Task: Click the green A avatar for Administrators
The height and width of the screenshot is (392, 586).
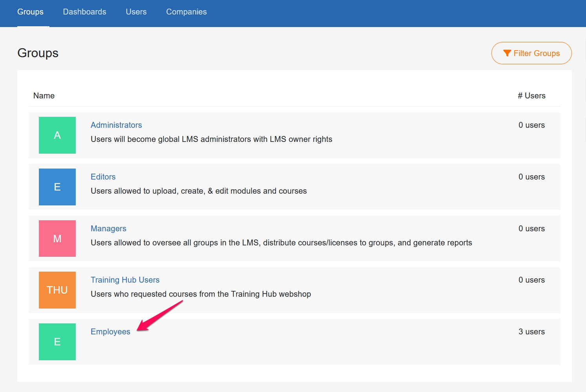Action: 57,135
